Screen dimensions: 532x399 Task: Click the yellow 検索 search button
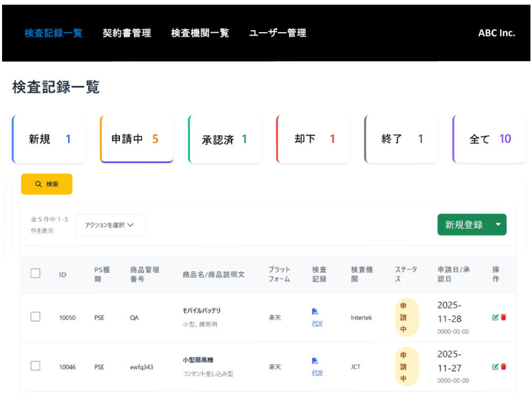pos(47,184)
